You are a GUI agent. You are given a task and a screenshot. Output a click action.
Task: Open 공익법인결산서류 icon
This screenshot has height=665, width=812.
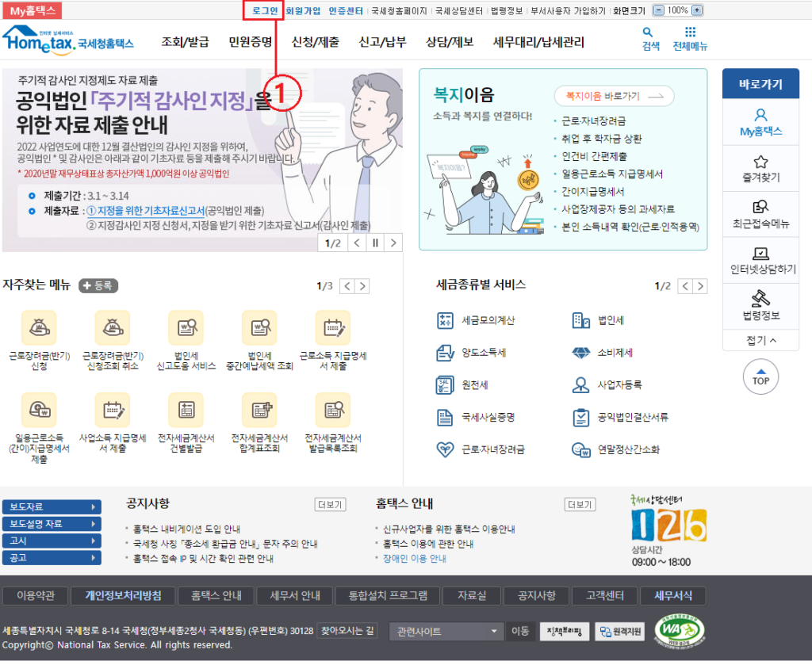click(580, 418)
